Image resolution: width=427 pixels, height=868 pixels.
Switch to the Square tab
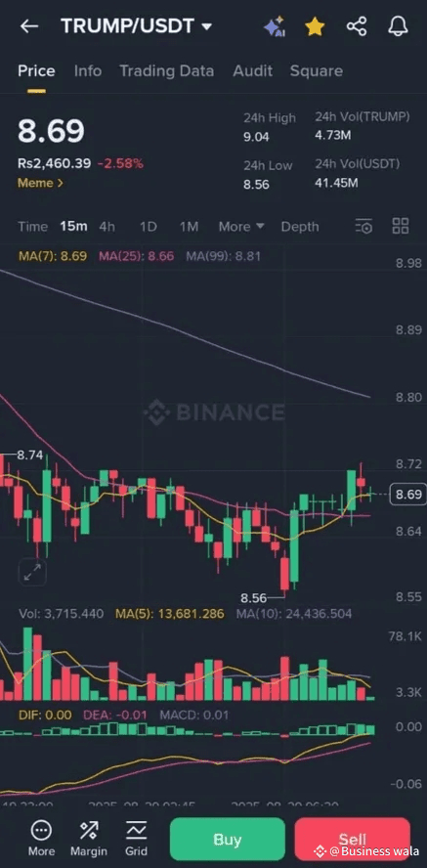[x=317, y=70]
